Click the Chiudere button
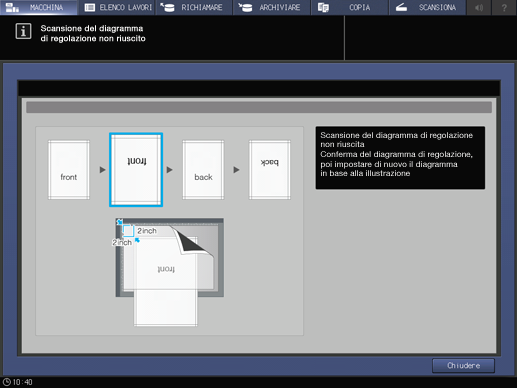 pos(463,366)
